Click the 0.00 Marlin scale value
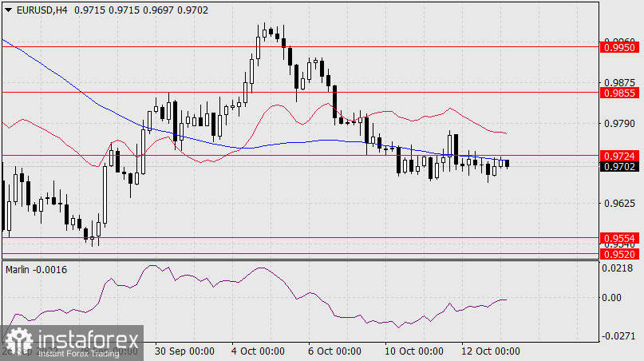This screenshot has height=361, width=644. pyautogui.click(x=611, y=297)
